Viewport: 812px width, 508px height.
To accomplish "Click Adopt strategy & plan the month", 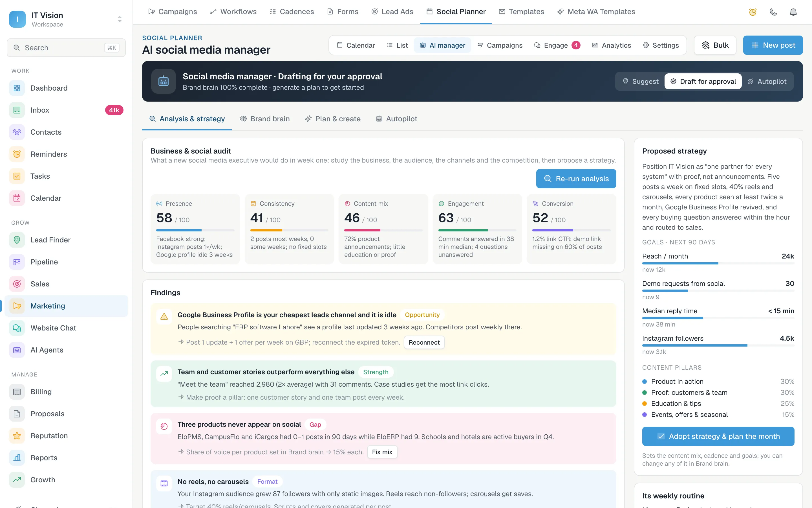I will pos(718,436).
